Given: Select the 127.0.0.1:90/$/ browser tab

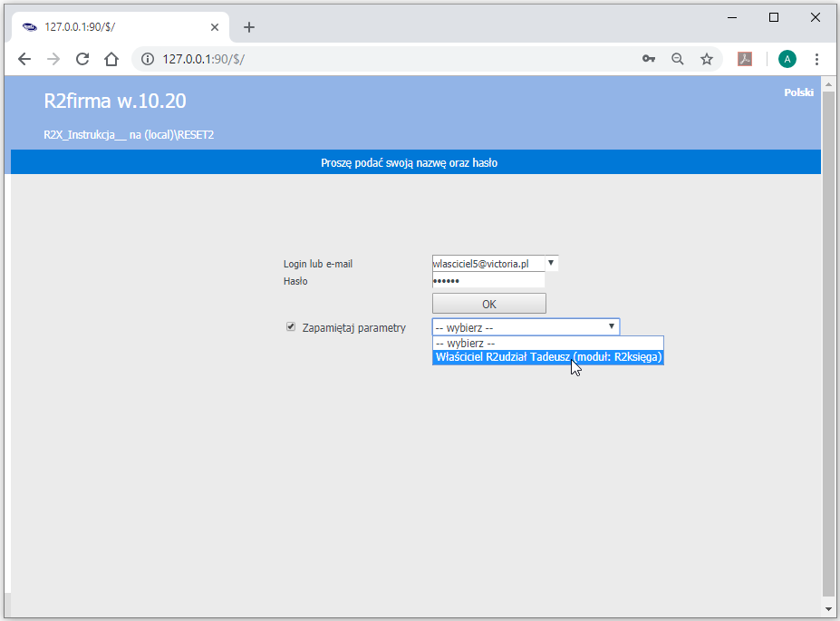Looking at the screenshot, I should pos(120,27).
